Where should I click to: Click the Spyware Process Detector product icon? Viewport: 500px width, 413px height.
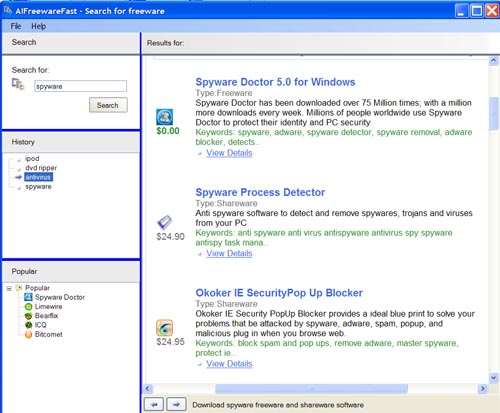point(164,222)
